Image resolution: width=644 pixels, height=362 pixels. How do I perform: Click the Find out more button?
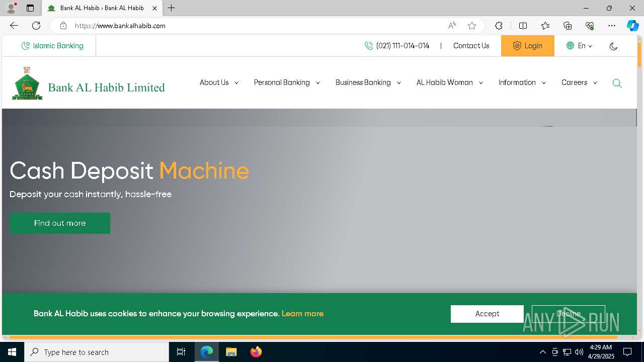point(60,223)
